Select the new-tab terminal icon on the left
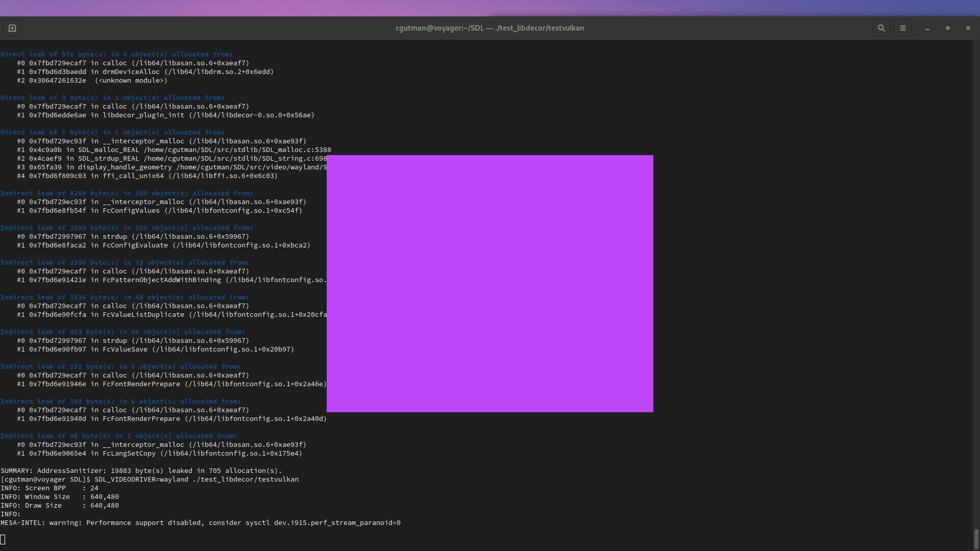Image resolution: width=980 pixels, height=551 pixels. 12,28
